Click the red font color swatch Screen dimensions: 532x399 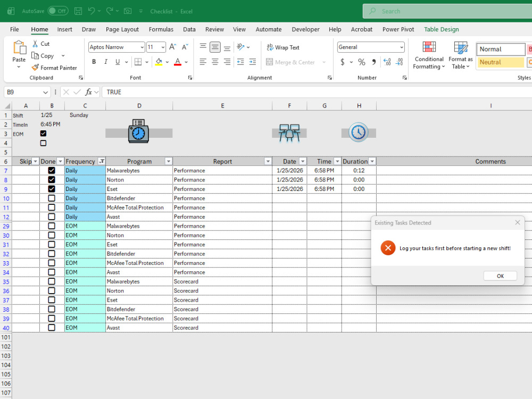pos(178,62)
